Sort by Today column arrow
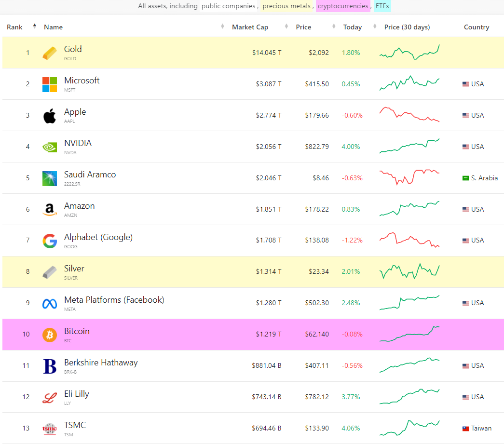Screen dimensions: 504x444 [x=375, y=27]
